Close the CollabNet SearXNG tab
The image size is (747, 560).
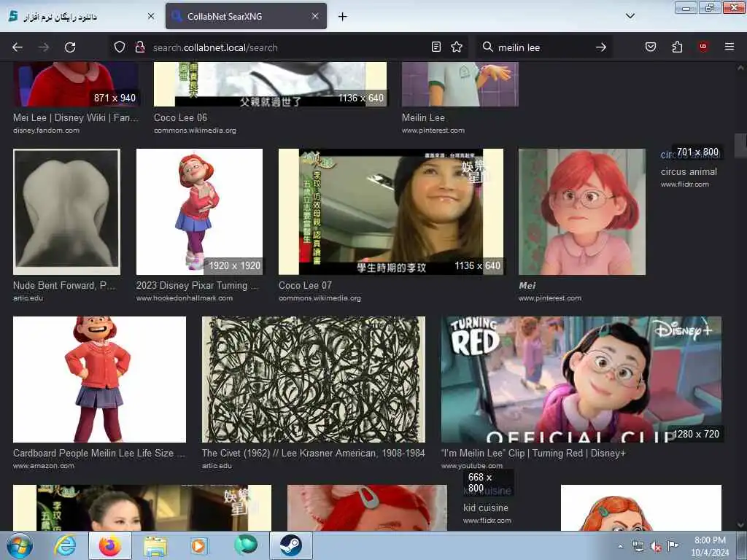tap(315, 16)
